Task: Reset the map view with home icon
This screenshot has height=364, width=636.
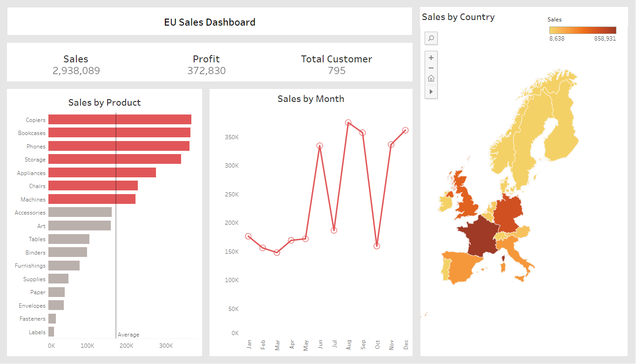Action: (431, 79)
